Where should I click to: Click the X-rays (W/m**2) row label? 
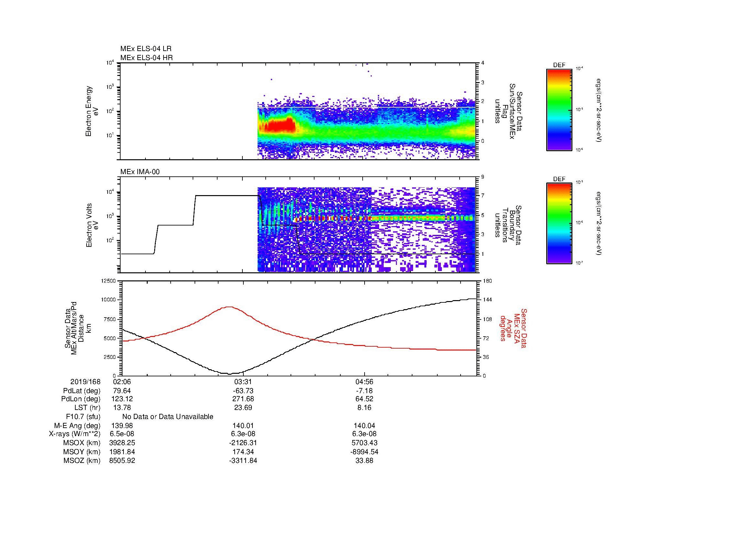(75, 434)
